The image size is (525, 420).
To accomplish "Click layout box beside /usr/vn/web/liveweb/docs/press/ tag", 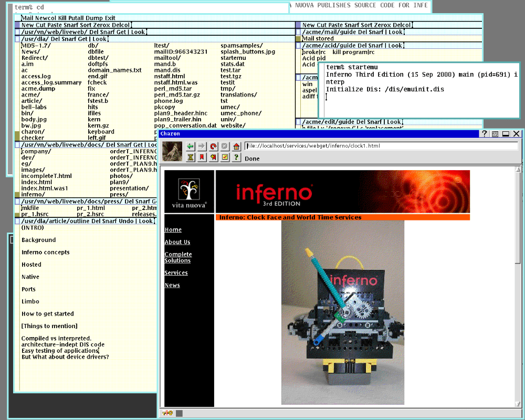I will (x=17, y=201).
